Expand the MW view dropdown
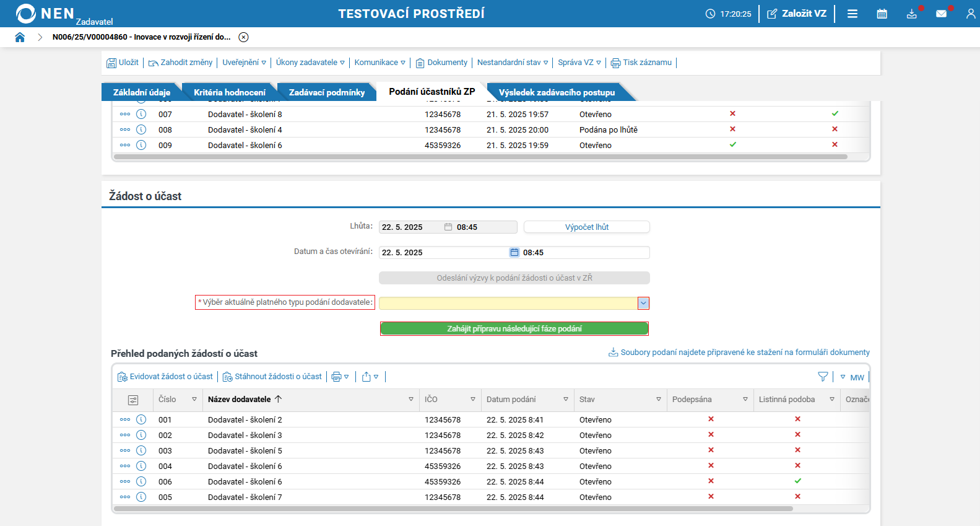Screen dimensions: 980x526 (852, 377)
